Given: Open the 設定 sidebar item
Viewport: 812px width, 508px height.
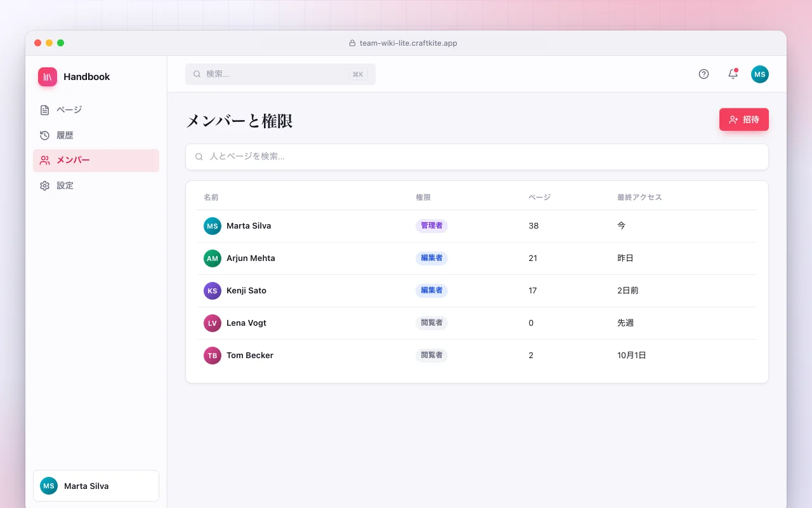Looking at the screenshot, I should pos(96,186).
